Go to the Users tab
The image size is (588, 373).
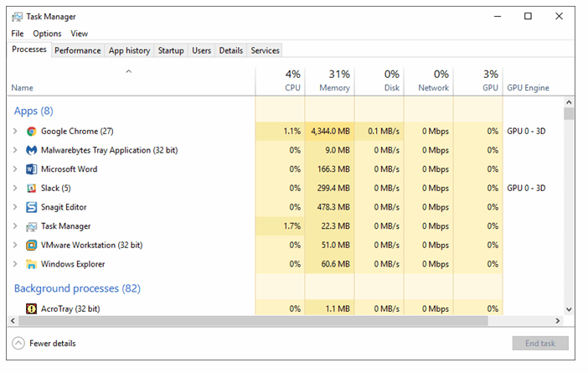point(201,50)
